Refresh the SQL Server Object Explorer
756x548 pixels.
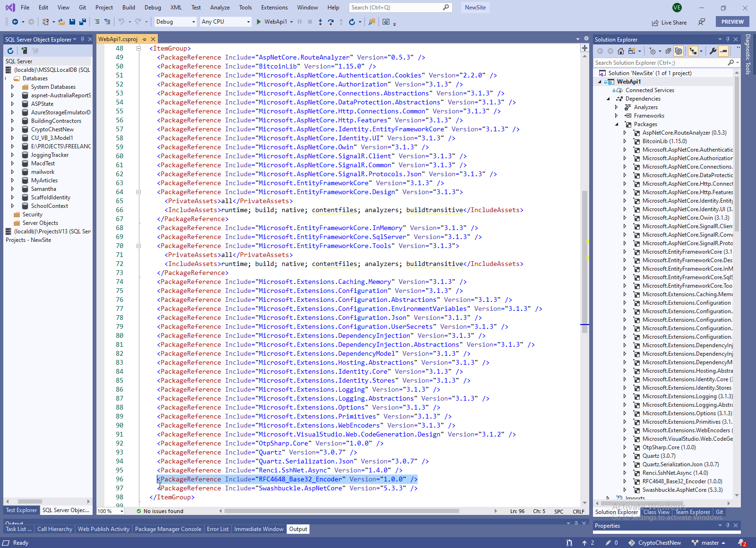10,51
